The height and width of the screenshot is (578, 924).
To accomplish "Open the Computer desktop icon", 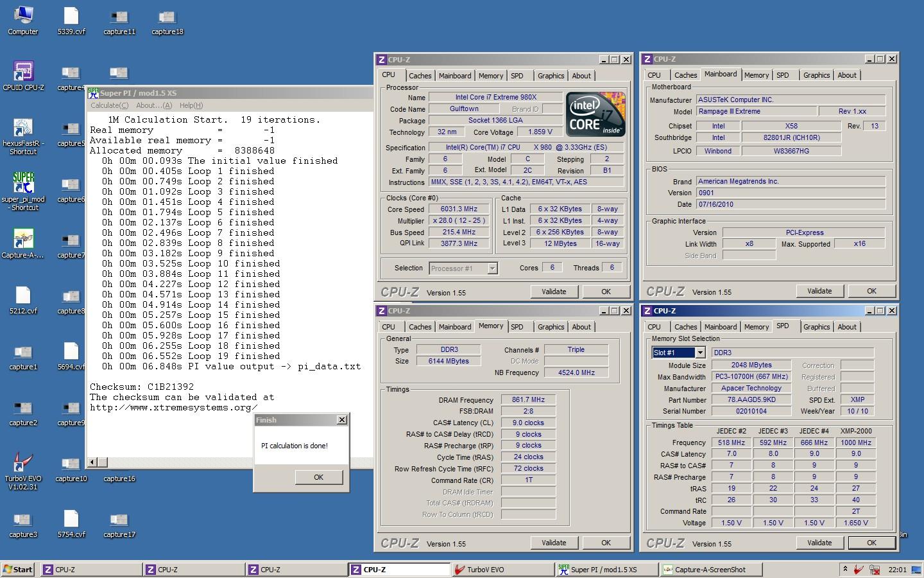I will [22, 19].
